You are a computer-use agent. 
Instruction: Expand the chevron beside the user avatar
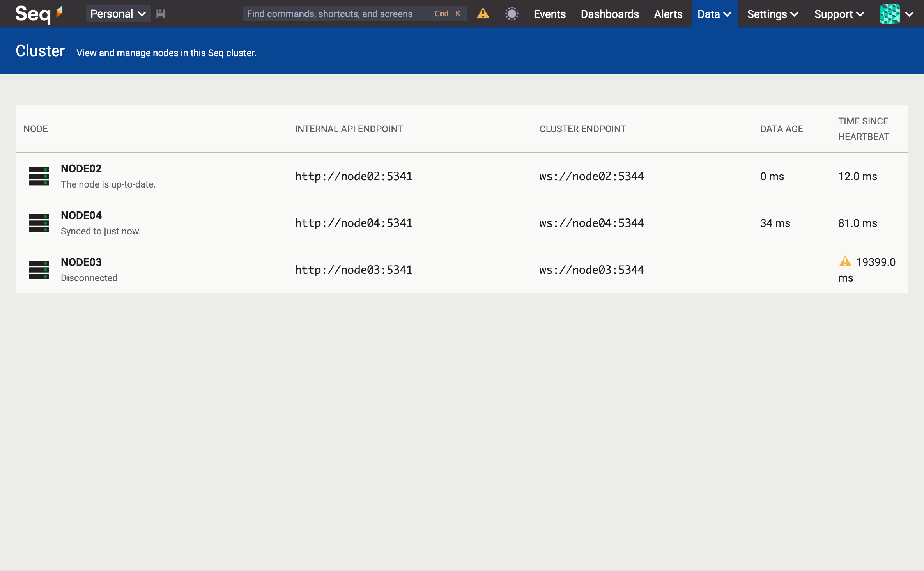coord(910,14)
